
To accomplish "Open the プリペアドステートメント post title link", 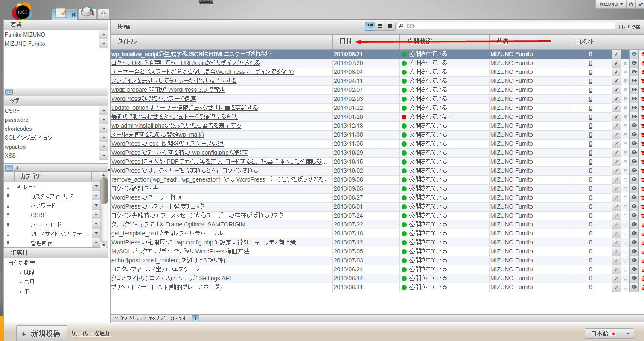I will tap(166, 287).
